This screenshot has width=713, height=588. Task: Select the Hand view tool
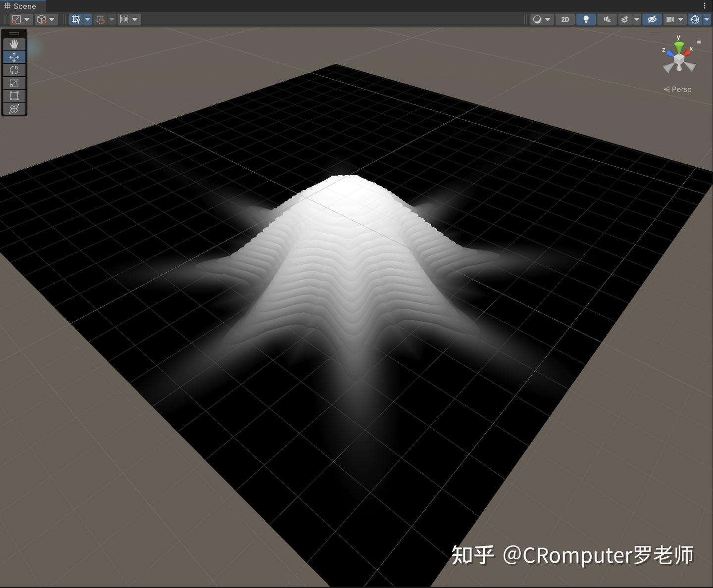point(14,44)
